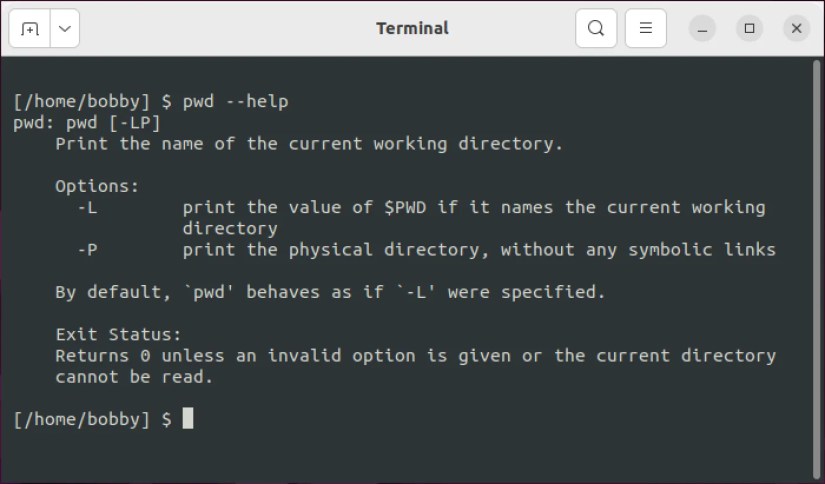825x484 pixels.
Task: Click the 'Exit Status:' heading text
Action: (x=118, y=335)
